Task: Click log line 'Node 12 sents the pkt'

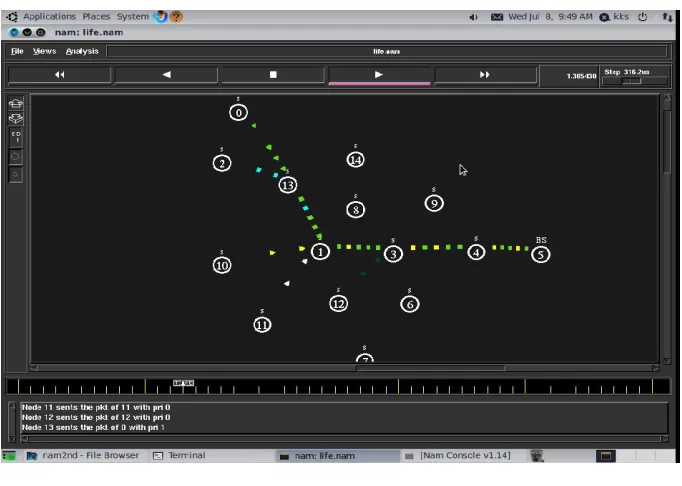Action: point(96,417)
